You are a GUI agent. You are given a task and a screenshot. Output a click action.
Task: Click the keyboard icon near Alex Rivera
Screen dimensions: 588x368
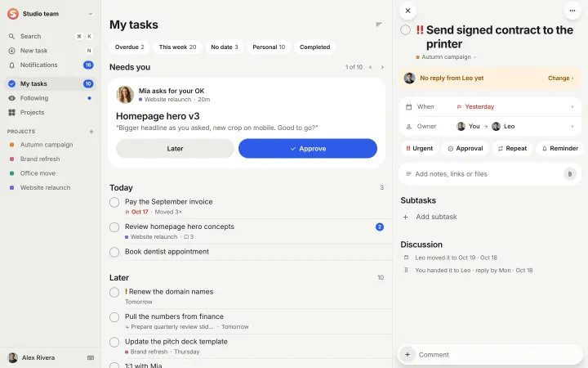pyautogui.click(x=91, y=358)
